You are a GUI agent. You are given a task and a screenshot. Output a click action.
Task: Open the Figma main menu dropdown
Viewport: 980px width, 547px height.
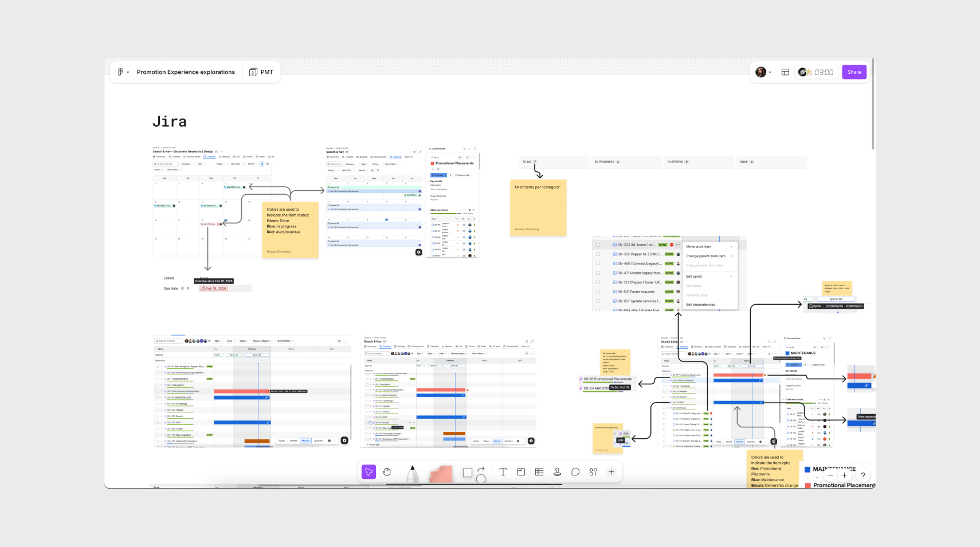[x=123, y=72]
